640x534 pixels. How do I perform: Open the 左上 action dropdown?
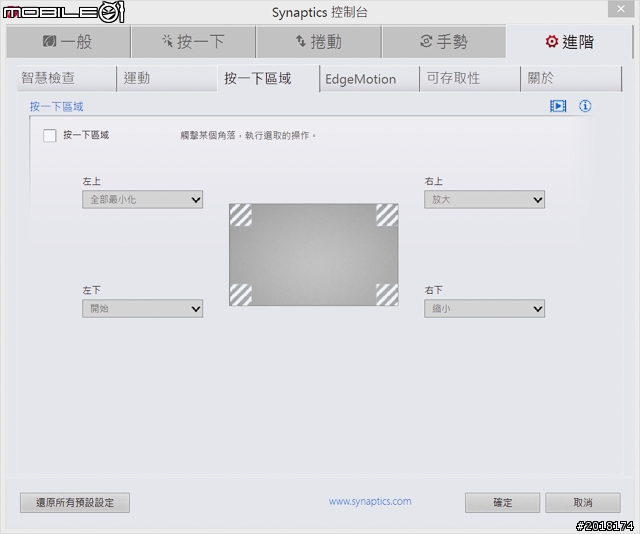pos(142,200)
